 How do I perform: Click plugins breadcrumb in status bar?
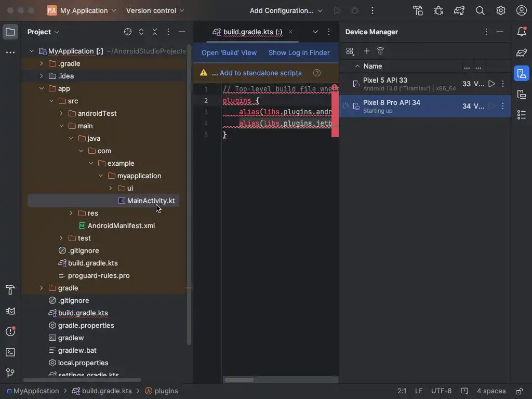coord(162,391)
